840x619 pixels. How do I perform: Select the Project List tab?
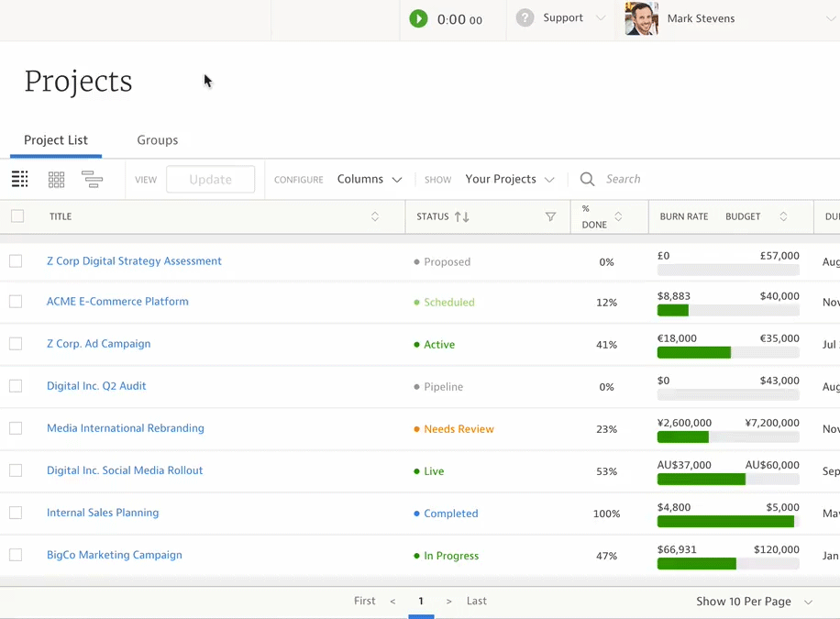[x=56, y=140]
